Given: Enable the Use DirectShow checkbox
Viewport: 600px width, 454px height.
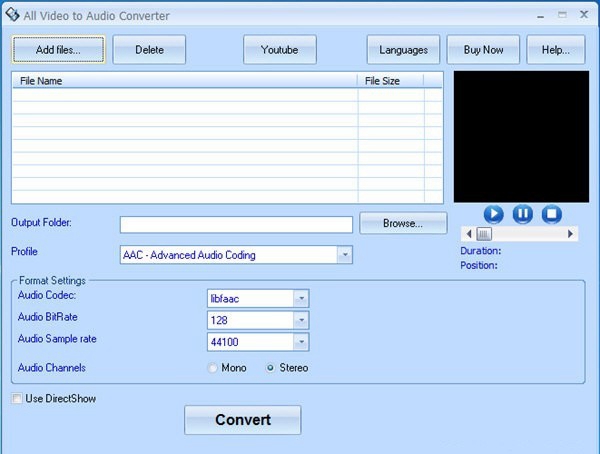Looking at the screenshot, I should click(16, 398).
